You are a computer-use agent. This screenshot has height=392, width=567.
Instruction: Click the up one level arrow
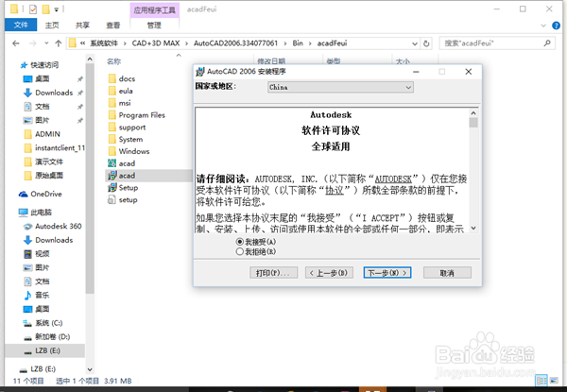pyautogui.click(x=59, y=43)
